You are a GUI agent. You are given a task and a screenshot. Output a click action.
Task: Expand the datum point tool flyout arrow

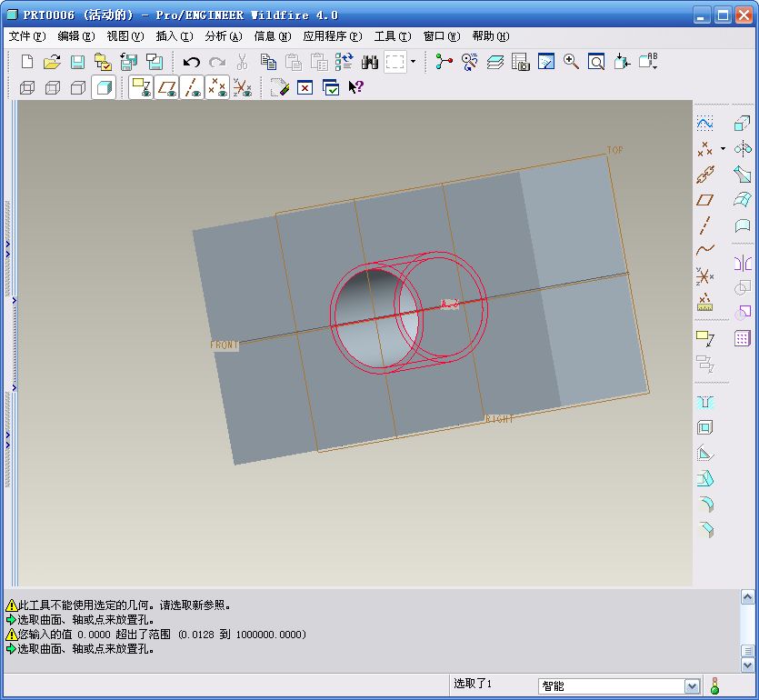coord(723,148)
